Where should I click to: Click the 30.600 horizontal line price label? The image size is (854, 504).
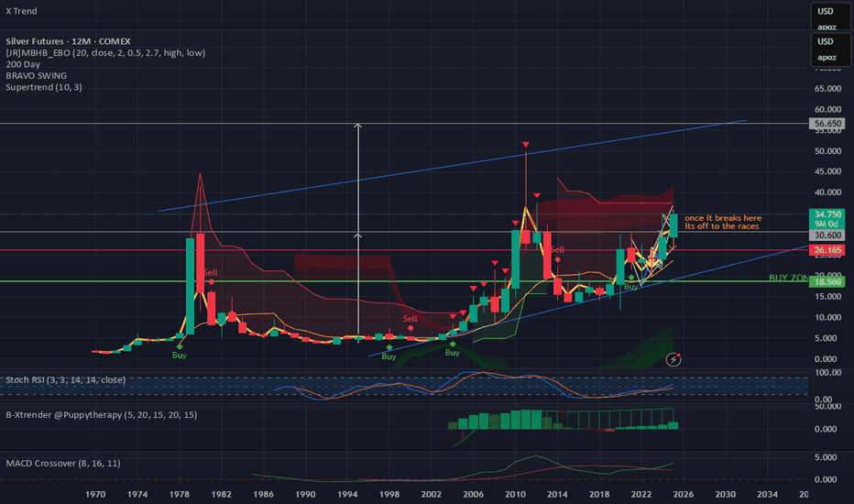pyautogui.click(x=827, y=235)
